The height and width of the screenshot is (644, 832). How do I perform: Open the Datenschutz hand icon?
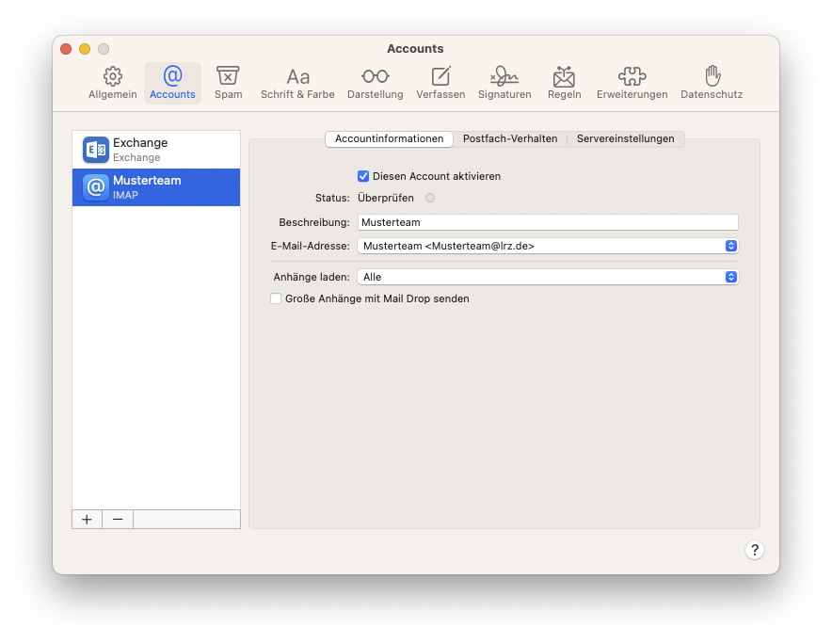(712, 77)
